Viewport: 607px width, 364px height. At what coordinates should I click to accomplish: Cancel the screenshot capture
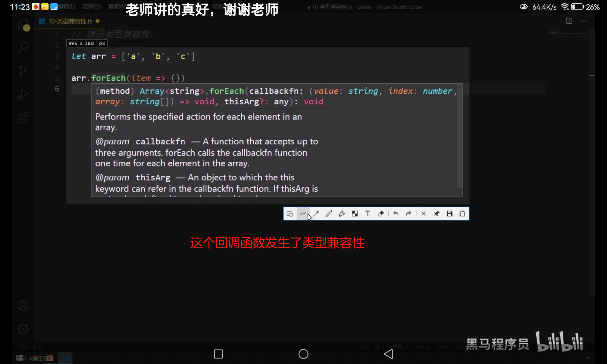click(x=424, y=214)
